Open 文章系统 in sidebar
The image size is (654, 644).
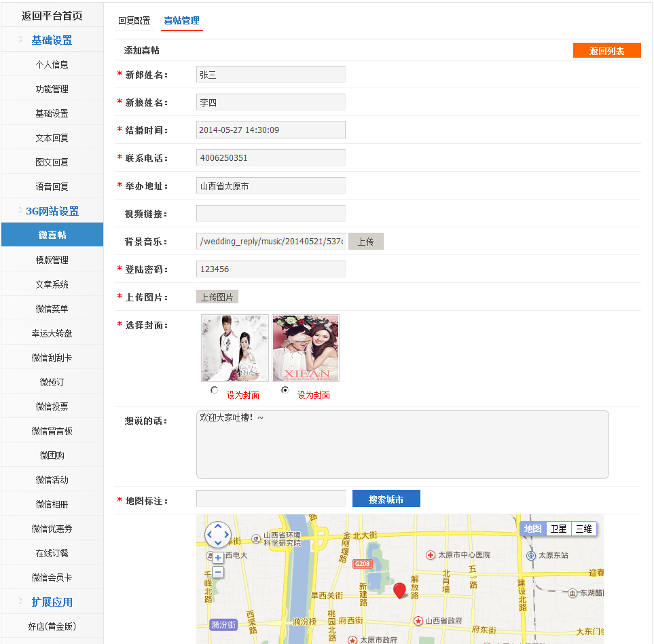[x=52, y=284]
